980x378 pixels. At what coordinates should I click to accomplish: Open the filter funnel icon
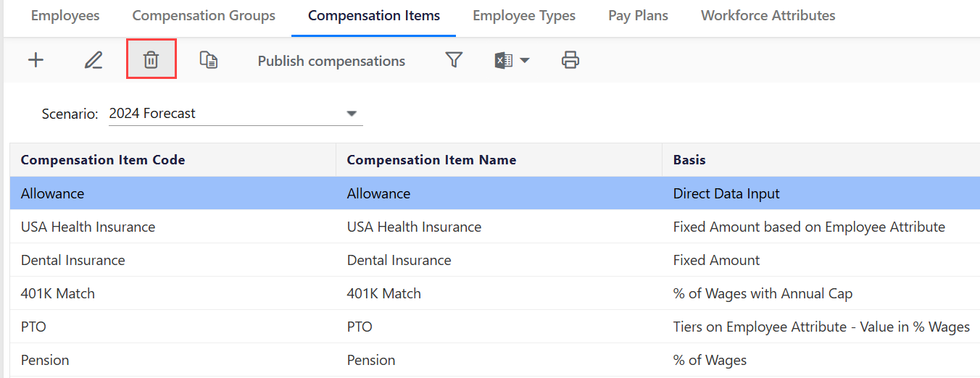[x=454, y=60]
